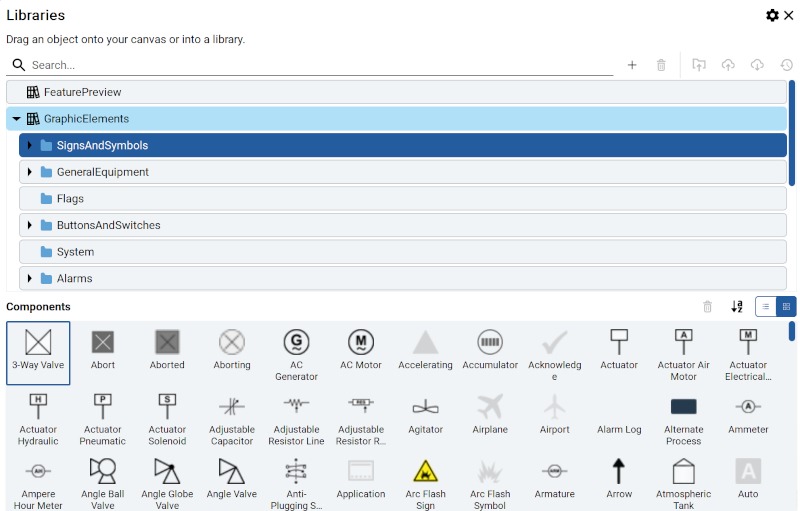Click the 3-Way Valve thumbnail
Screen dimensions: 800x511
click(x=38, y=343)
